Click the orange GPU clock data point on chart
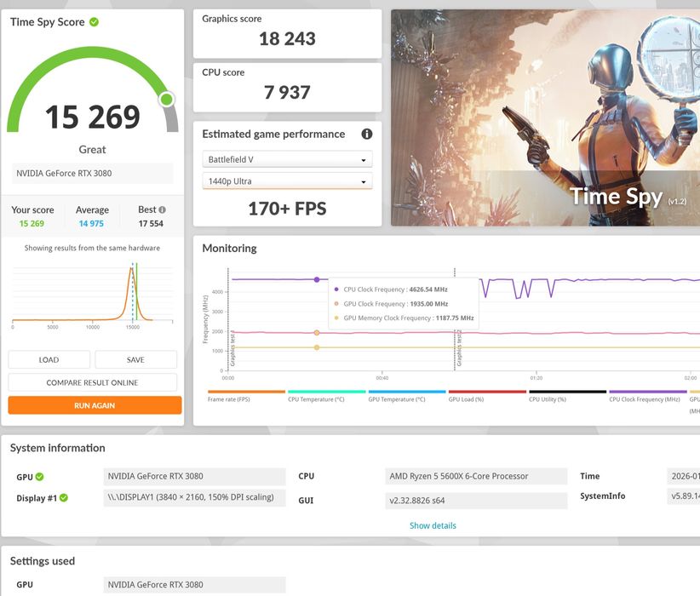This screenshot has height=596, width=700. coord(317,333)
